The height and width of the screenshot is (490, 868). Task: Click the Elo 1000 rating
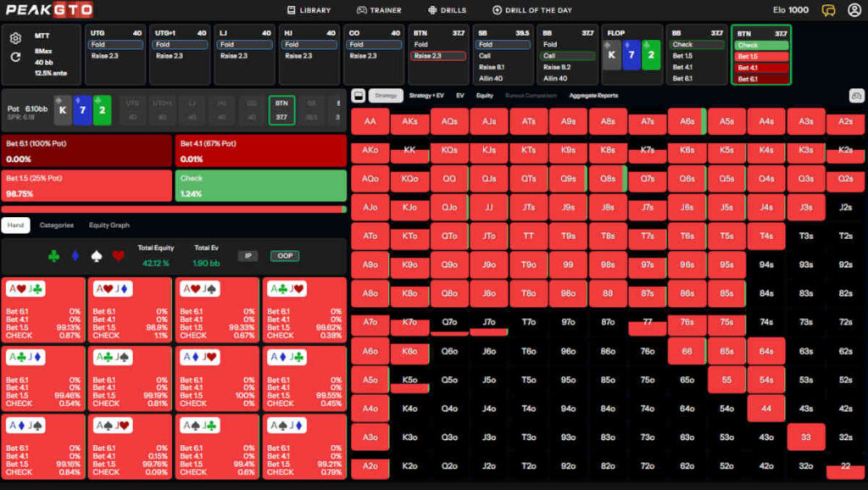[x=791, y=10]
